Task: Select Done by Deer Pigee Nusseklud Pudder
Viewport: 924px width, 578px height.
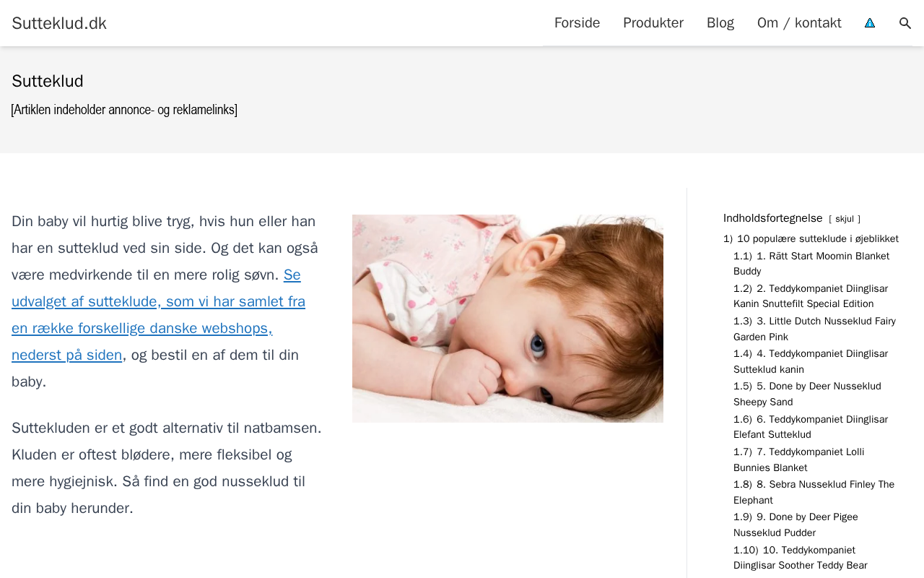Action: click(796, 525)
